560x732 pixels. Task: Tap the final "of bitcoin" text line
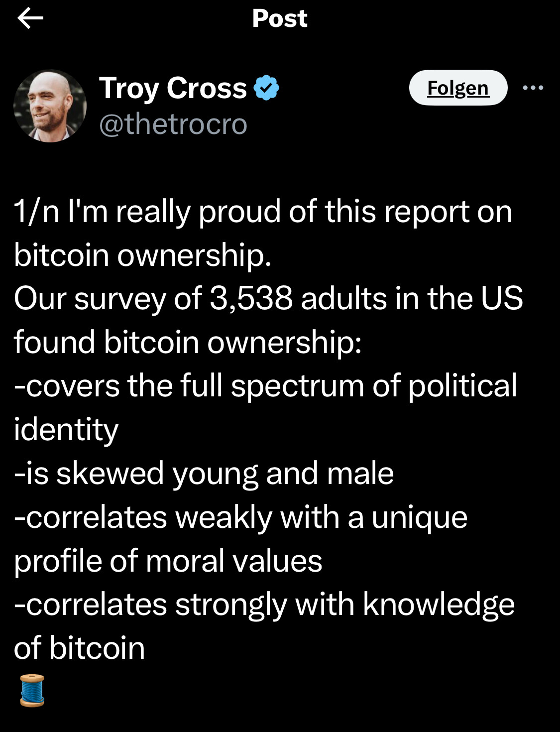80,648
